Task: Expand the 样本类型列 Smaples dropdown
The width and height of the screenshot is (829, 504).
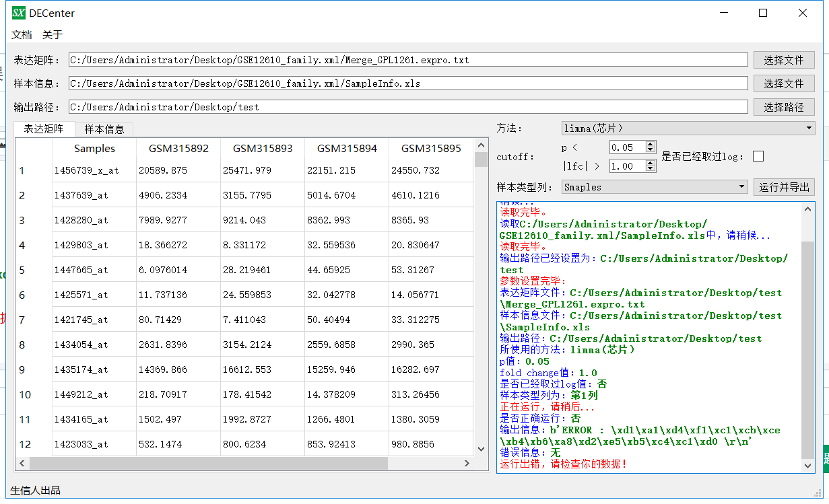Action: (654, 187)
